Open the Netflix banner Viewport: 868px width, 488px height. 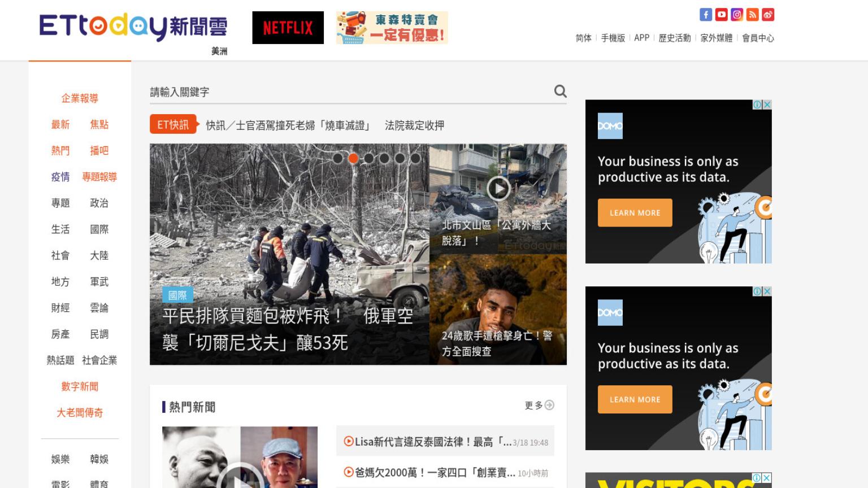tap(288, 27)
